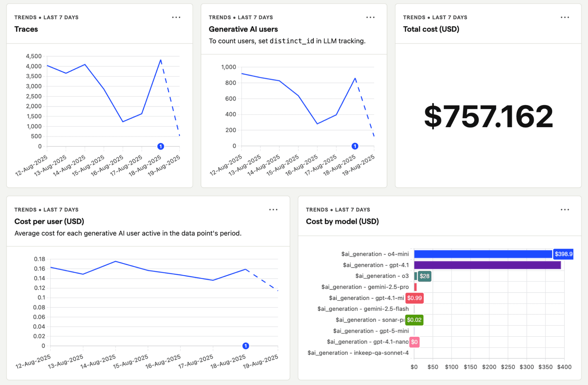Open the options menu on the Traces card
Image resolution: width=588 pixels, height=385 pixels.
coord(176,17)
